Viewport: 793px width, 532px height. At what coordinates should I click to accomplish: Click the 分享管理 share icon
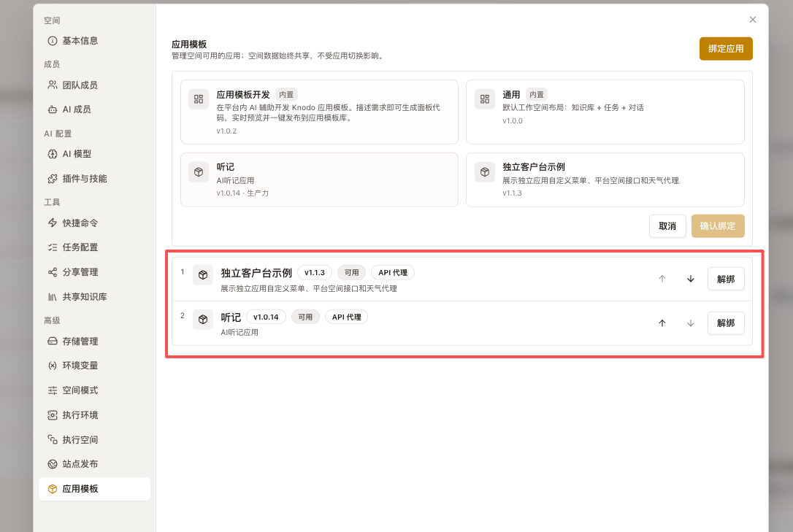pyautogui.click(x=53, y=271)
